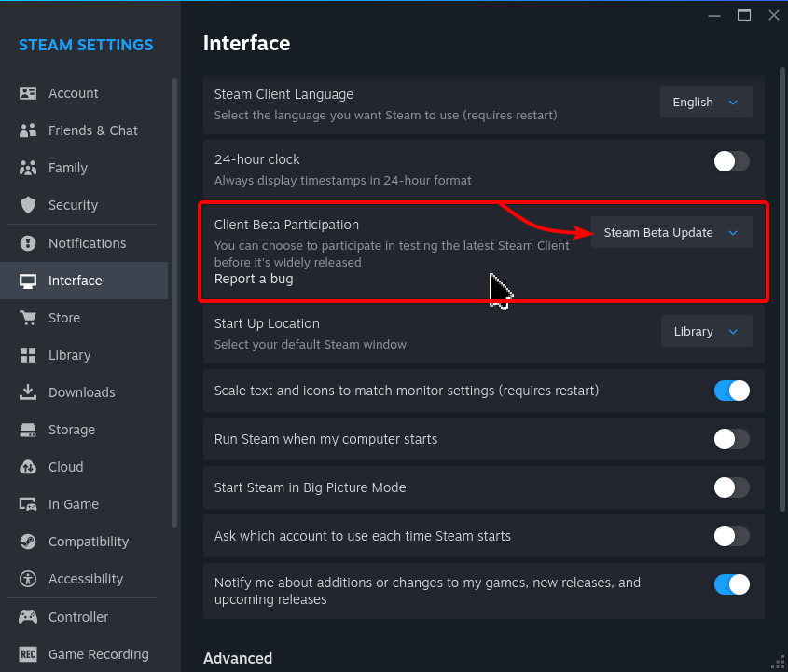The height and width of the screenshot is (672, 788).
Task: Click the Game Recording REC icon
Action: pos(28,654)
